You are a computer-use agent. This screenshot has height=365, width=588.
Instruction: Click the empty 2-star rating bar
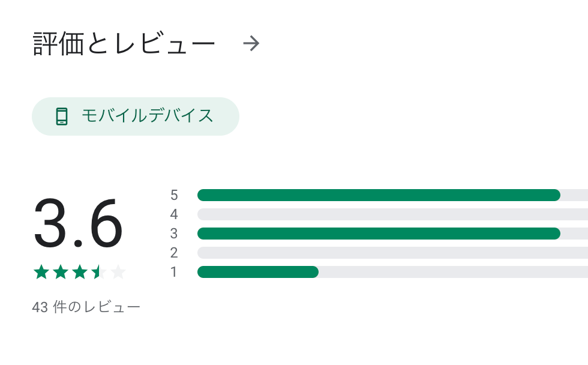pos(392,253)
